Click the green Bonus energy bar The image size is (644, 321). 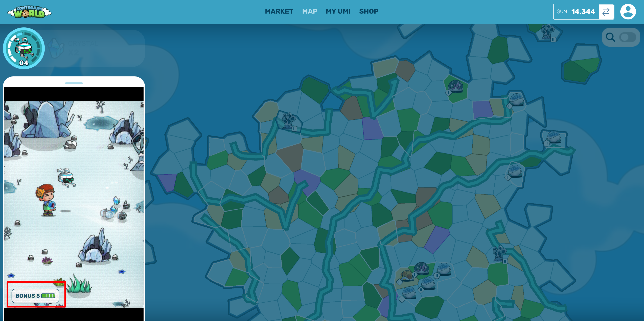(x=48, y=296)
